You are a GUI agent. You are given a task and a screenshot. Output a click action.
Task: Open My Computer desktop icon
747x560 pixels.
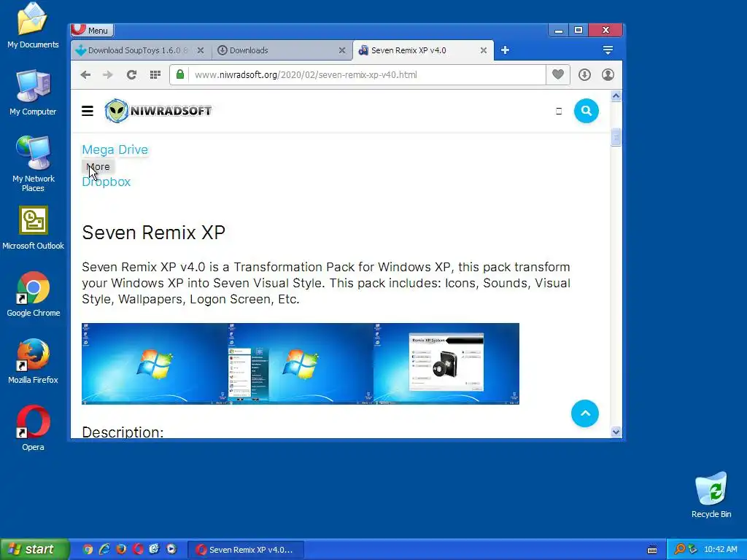point(33,93)
